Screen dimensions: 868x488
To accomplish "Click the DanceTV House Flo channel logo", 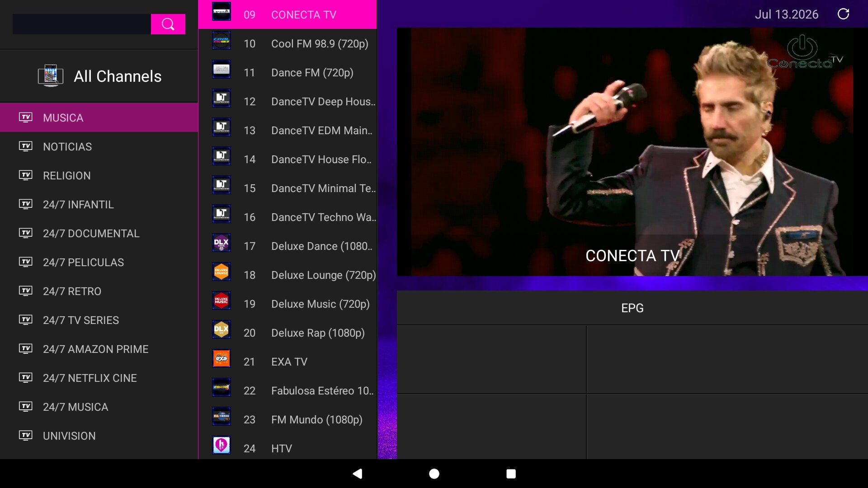I will click(222, 156).
